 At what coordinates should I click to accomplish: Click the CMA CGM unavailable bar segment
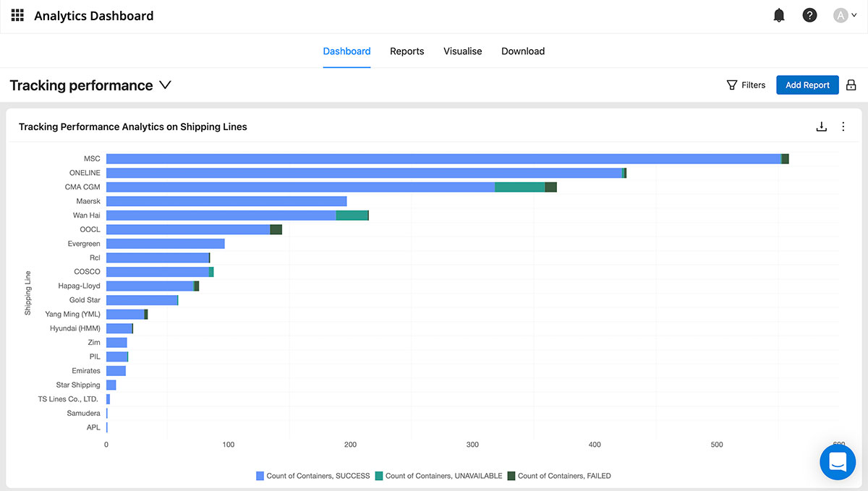[x=520, y=187]
